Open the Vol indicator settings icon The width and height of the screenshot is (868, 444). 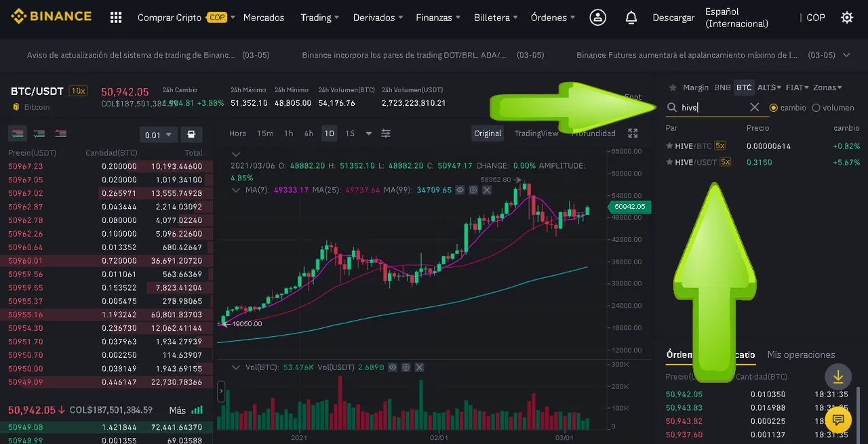pyautogui.click(x=406, y=367)
